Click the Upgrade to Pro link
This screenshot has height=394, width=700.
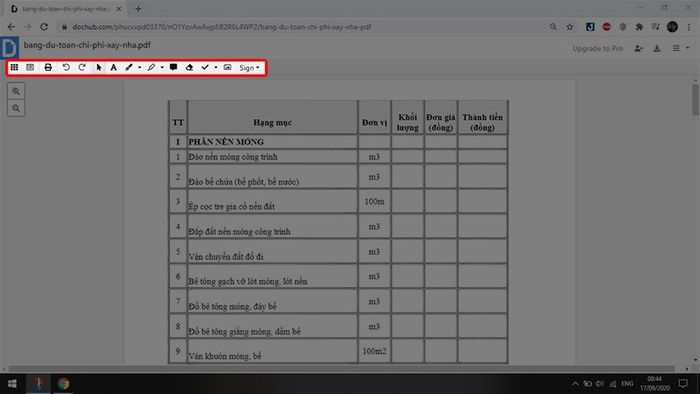pyautogui.click(x=597, y=48)
